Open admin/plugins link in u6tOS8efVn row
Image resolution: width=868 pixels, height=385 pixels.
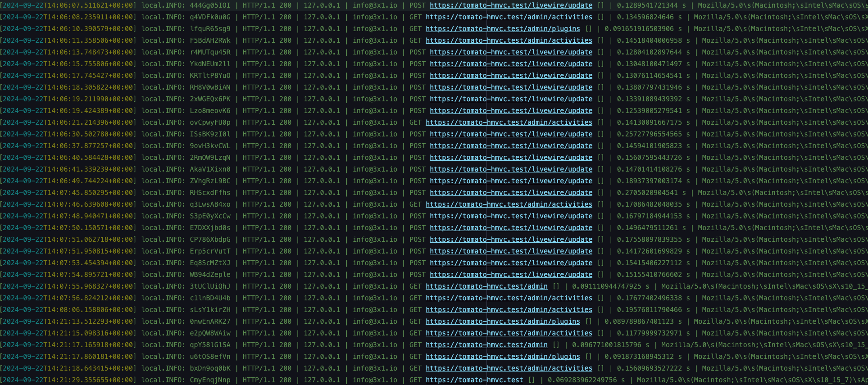point(503,357)
